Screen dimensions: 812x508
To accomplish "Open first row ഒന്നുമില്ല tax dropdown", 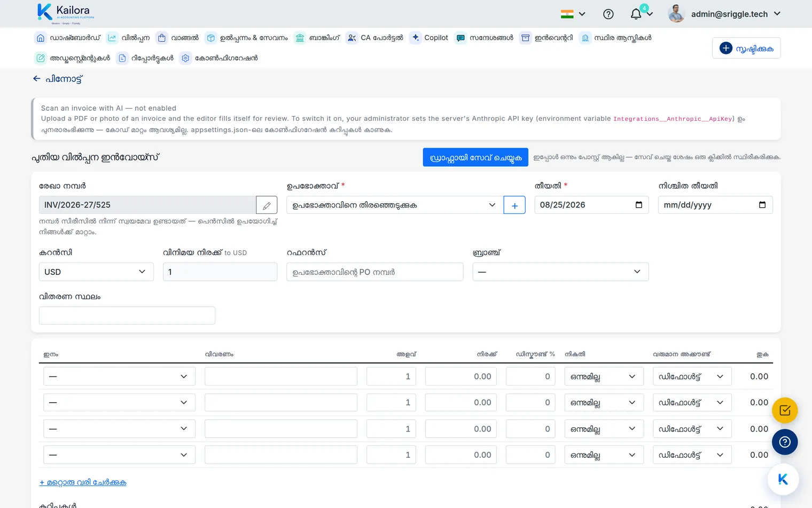I will [x=604, y=376].
